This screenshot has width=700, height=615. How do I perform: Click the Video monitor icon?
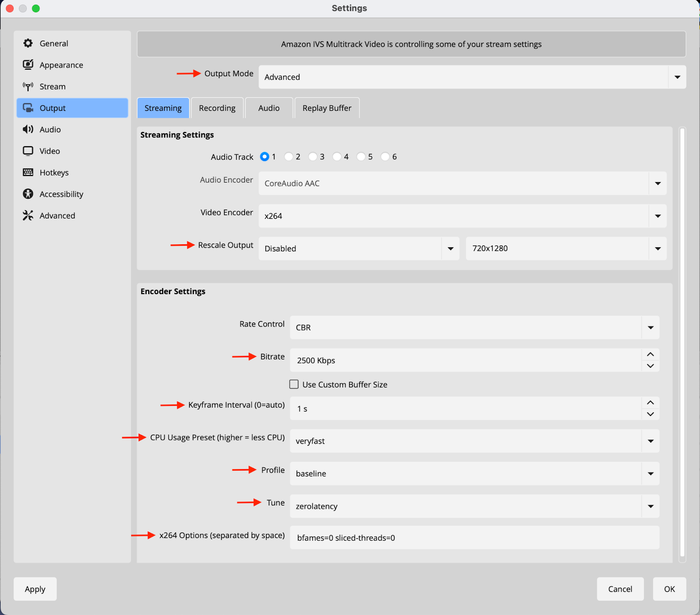coord(28,151)
